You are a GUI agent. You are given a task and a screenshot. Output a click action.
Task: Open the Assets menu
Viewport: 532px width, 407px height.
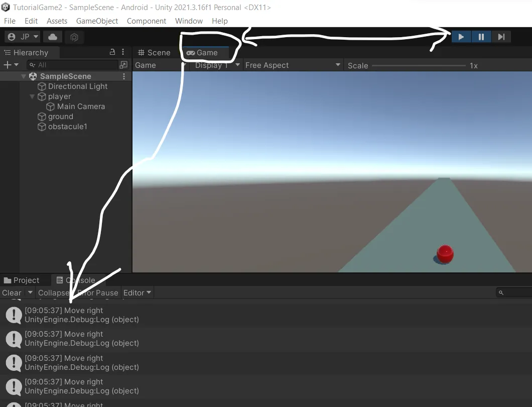point(57,21)
